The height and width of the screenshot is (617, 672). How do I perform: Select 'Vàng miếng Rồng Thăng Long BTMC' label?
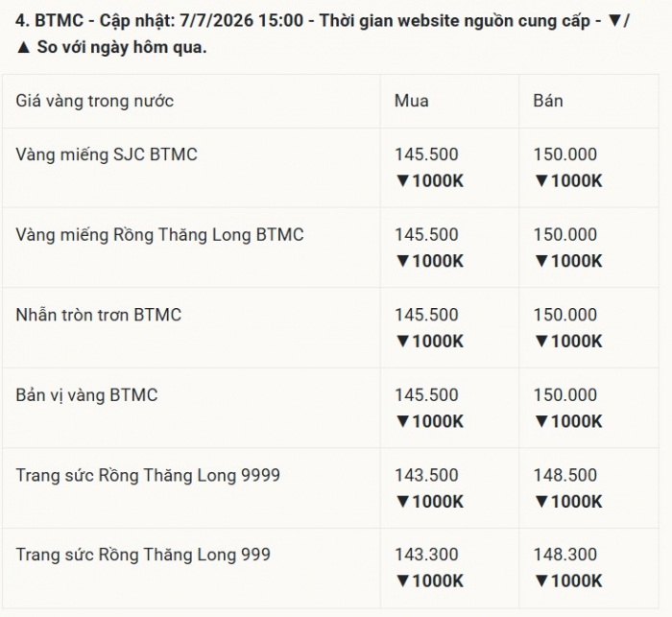point(160,235)
